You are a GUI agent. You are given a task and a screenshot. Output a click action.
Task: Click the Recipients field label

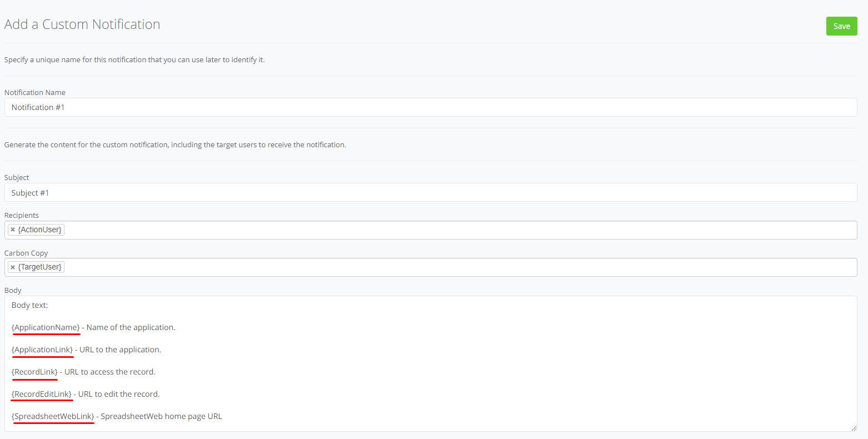click(22, 215)
